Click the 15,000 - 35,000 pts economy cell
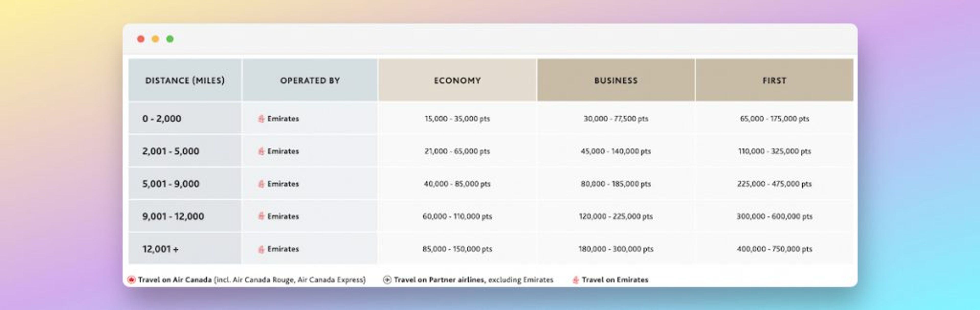 [x=457, y=119]
